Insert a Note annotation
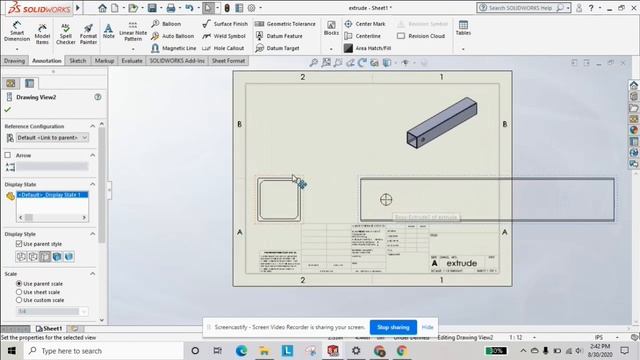This screenshot has height=360, width=640. (x=109, y=31)
